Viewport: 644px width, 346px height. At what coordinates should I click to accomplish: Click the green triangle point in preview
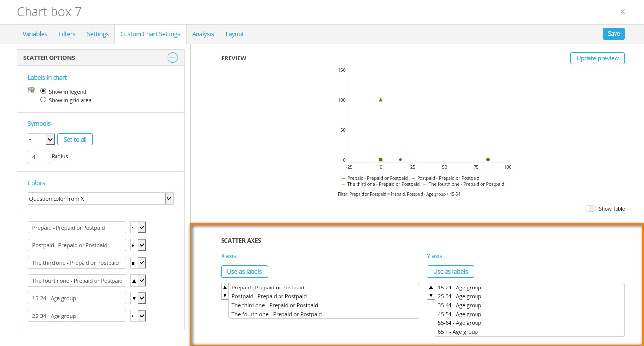coord(381,100)
